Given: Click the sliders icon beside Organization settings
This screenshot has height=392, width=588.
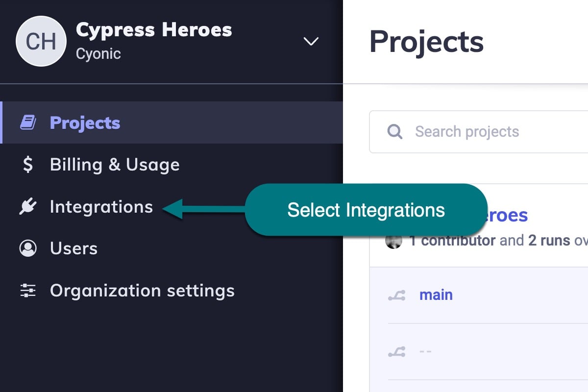Looking at the screenshot, I should (x=27, y=290).
